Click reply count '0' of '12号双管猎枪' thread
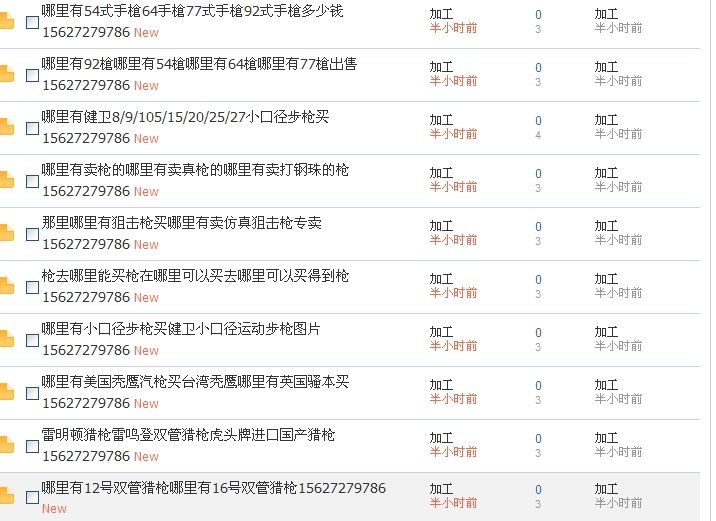The image size is (716, 521). coord(538,489)
